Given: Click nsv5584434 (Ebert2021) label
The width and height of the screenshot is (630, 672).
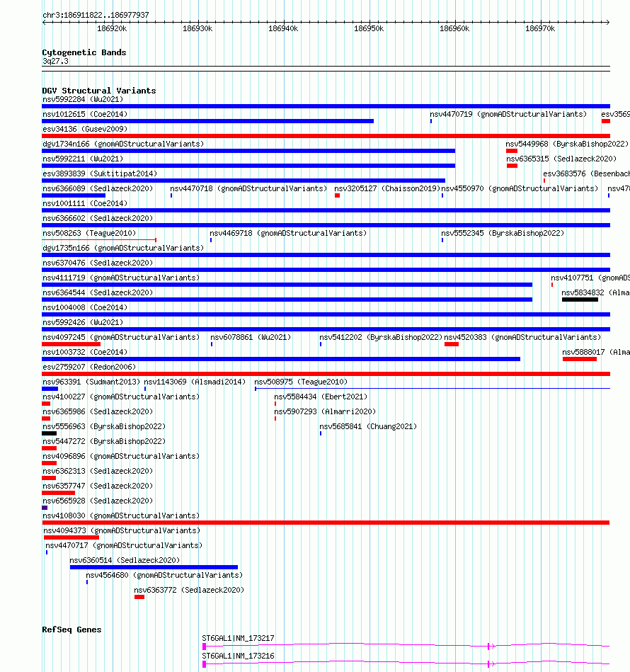Looking at the screenshot, I should [321, 397].
